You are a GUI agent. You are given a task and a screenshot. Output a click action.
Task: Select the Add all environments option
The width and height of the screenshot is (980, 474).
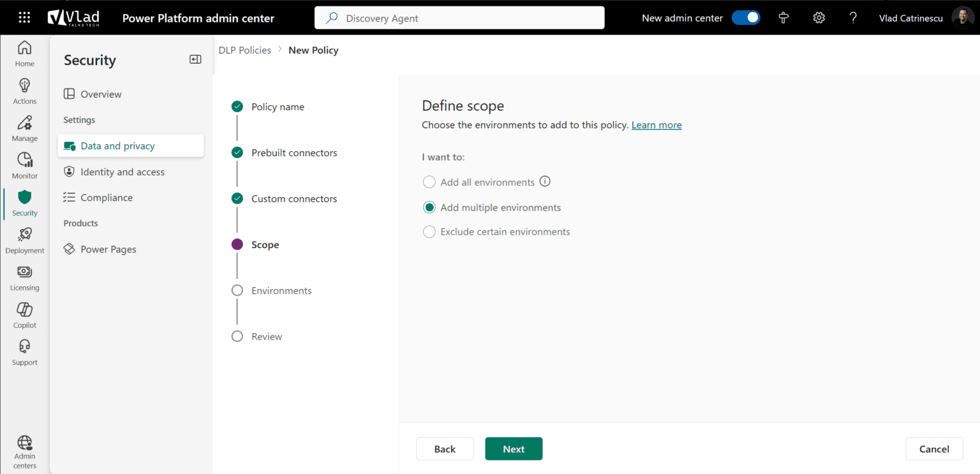click(x=429, y=181)
